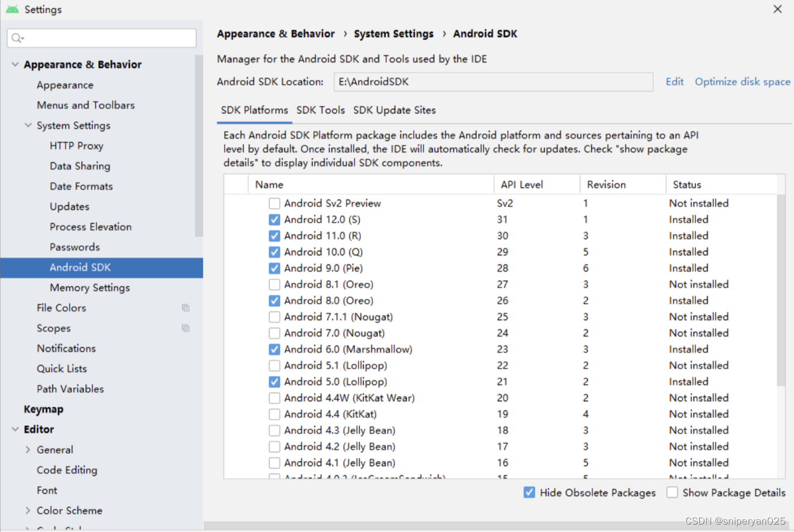
Task: Click the share icon next to Scopes
Action: [x=185, y=327]
